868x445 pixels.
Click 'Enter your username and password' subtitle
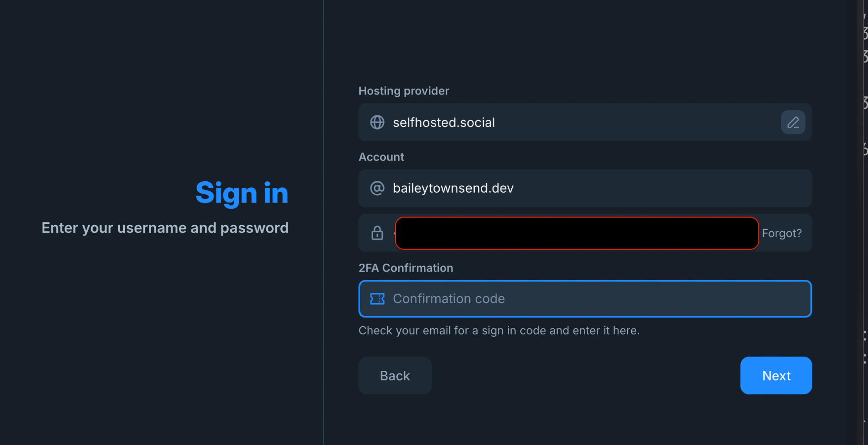coord(165,228)
